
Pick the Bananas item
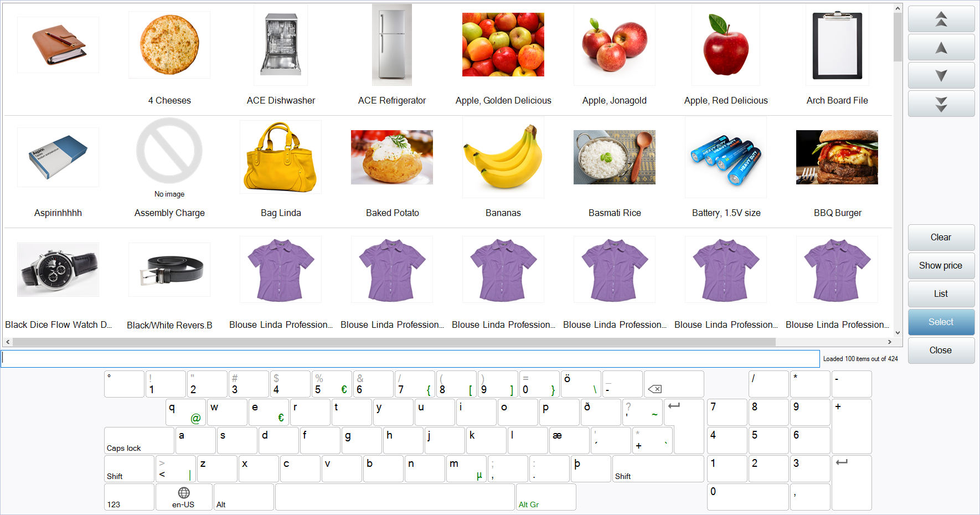click(x=503, y=158)
